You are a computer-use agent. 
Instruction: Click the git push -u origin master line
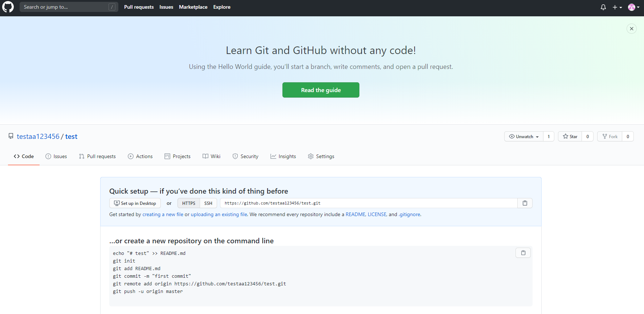pos(148,291)
